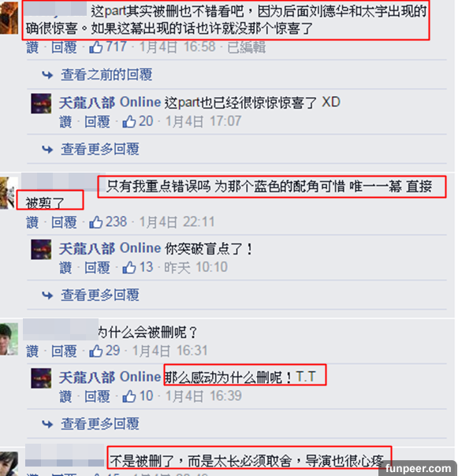Open 天龍八部 Online avatar beside 你突破盲点了 reply
The image size is (473, 476).
pyautogui.click(x=41, y=250)
